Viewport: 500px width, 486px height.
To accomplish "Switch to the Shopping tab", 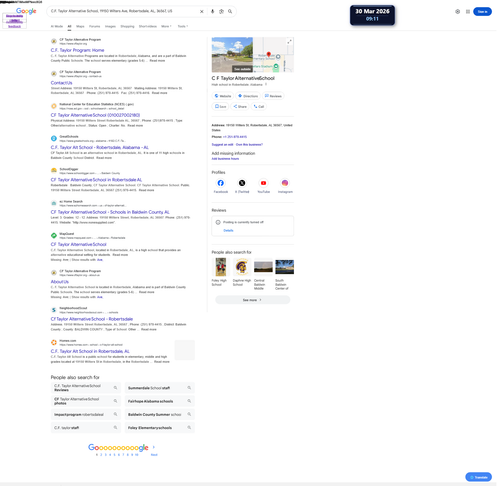I will (127, 26).
